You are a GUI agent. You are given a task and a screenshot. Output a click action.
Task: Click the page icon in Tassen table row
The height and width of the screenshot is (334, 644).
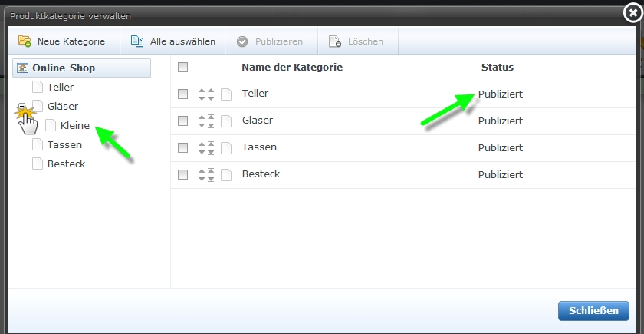(x=226, y=147)
